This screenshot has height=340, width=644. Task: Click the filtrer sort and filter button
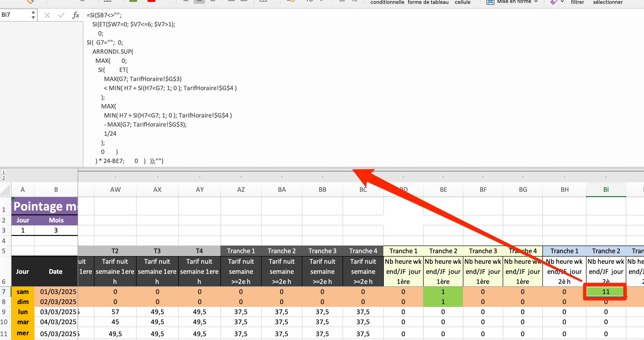577,2
